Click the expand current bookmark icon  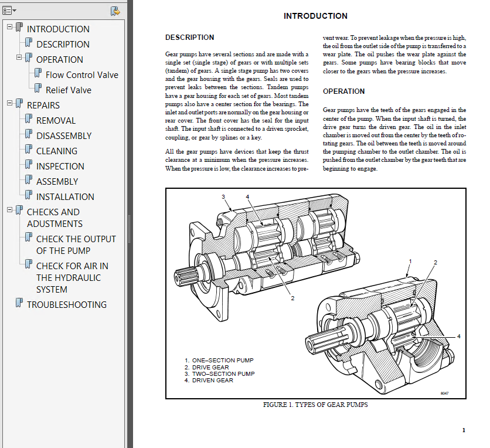pyautogui.click(x=115, y=11)
